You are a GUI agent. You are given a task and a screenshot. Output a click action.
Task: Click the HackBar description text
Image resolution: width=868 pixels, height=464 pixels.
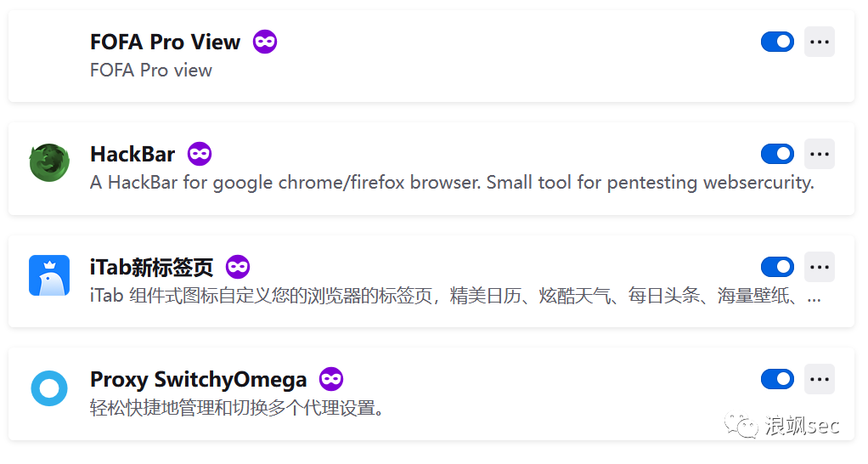point(452,182)
